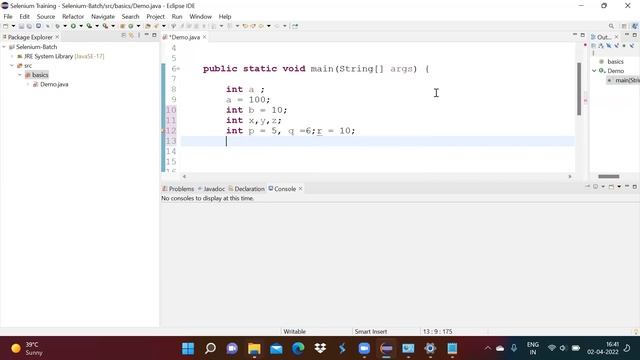
Task: Minimize the Package Explorer panel
Action: (x=147, y=35)
